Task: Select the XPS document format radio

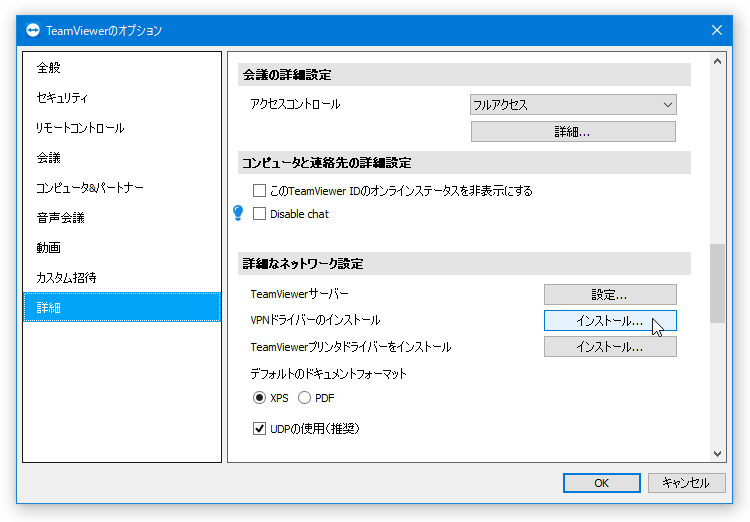Action: (259, 398)
